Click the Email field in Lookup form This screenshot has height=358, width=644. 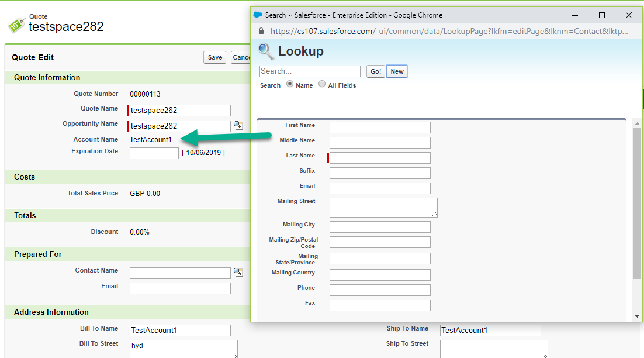pos(380,188)
